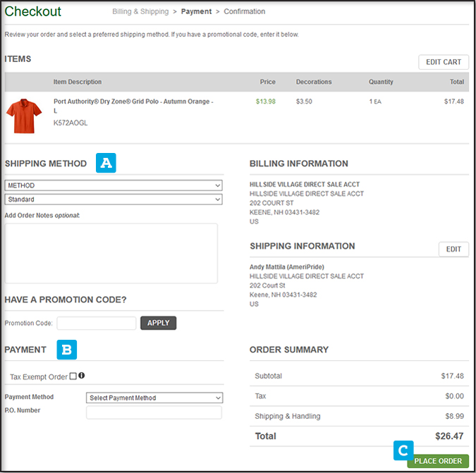Focus the P.O. Number input field
The height and width of the screenshot is (473, 476).
[154, 412]
